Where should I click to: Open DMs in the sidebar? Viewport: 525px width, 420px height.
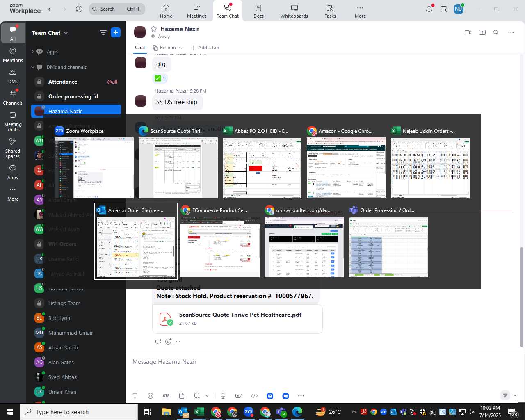pyautogui.click(x=13, y=76)
